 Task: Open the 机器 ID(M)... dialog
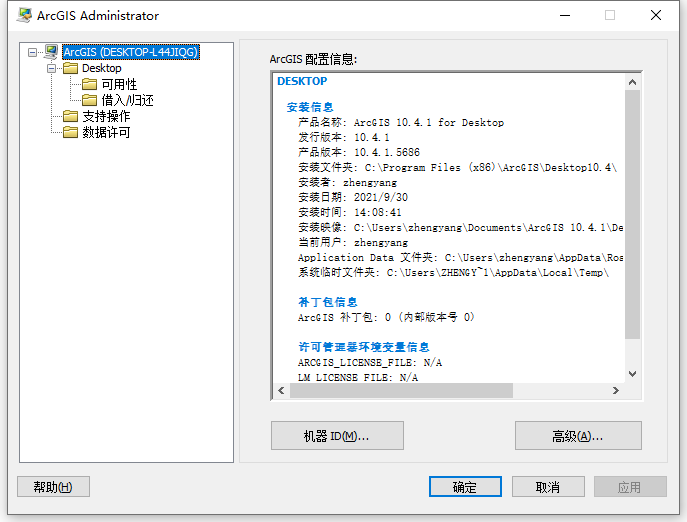click(x=337, y=436)
